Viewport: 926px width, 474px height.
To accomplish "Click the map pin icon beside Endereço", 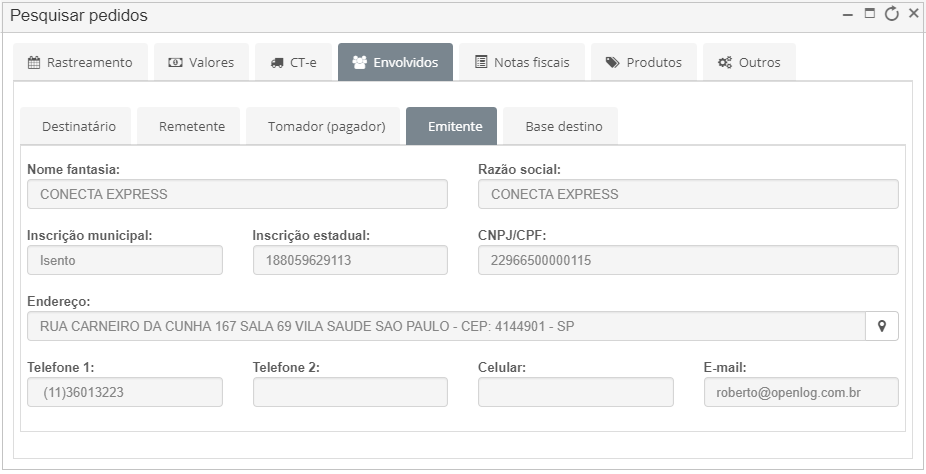I will (882, 326).
